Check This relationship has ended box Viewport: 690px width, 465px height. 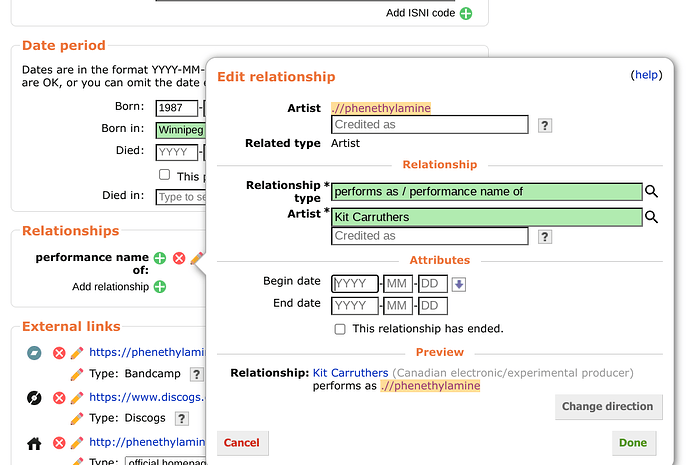coord(340,329)
